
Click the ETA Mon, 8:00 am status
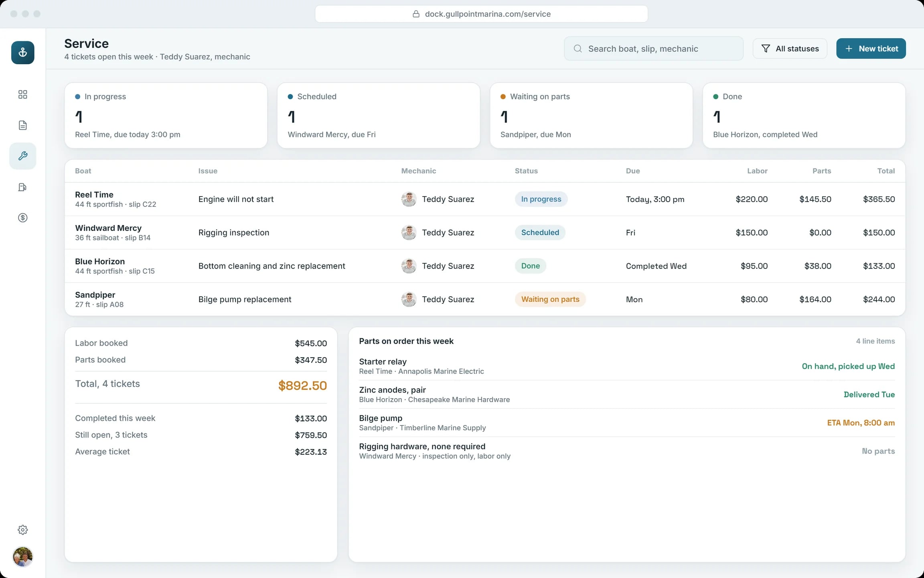point(861,423)
